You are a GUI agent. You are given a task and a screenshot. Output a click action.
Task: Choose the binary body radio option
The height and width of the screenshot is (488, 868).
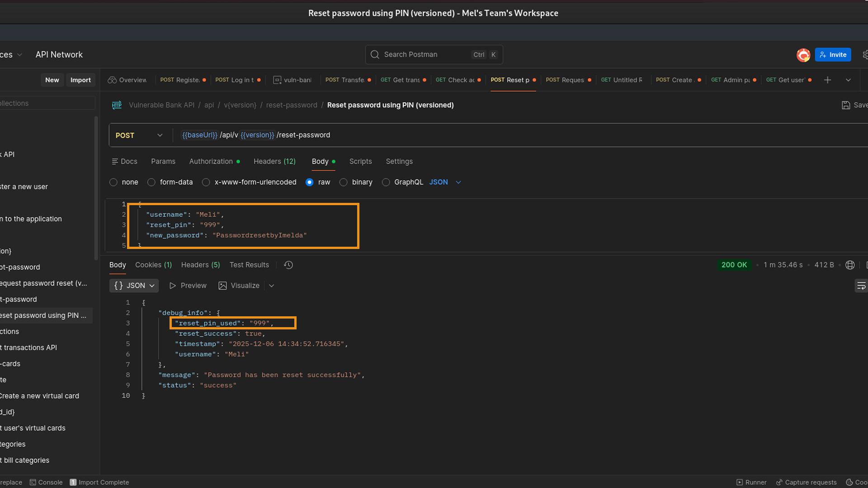[x=344, y=182]
